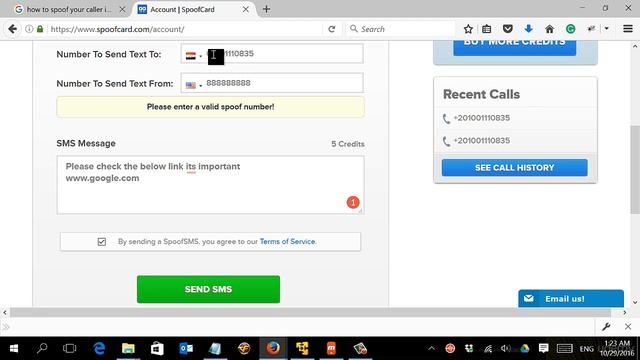Click the second recent call +201001110835
The height and width of the screenshot is (360, 640).
[481, 141]
